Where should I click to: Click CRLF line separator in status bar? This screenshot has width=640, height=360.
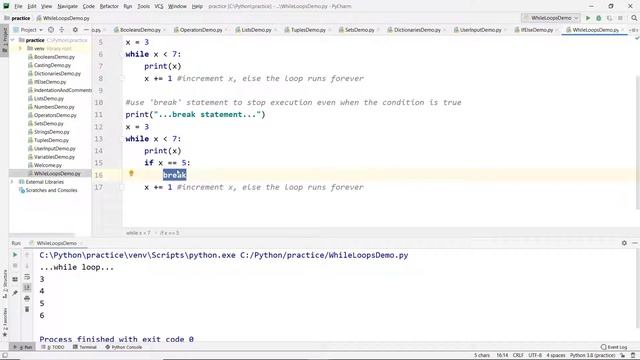click(518, 355)
